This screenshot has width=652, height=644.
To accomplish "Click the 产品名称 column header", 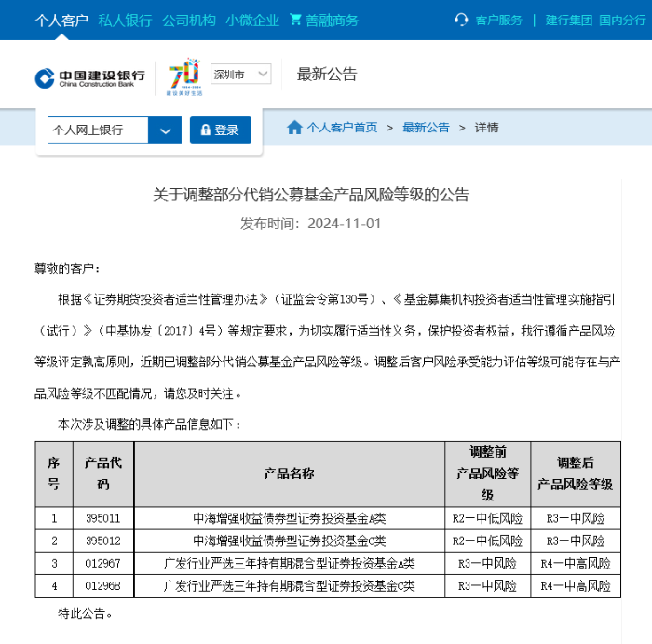I will [x=290, y=473].
